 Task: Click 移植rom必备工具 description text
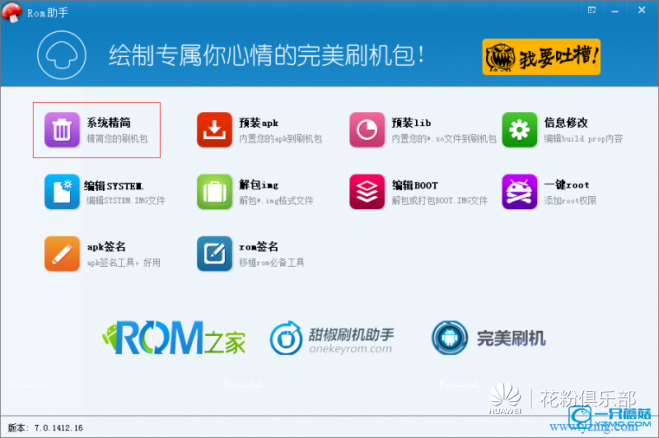tap(272, 263)
